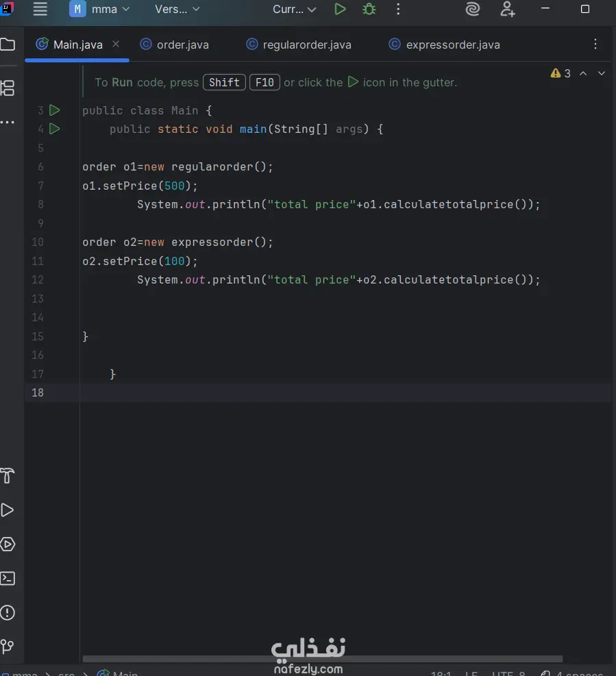Close the Main.java tab
The width and height of the screenshot is (616, 676).
[116, 44]
